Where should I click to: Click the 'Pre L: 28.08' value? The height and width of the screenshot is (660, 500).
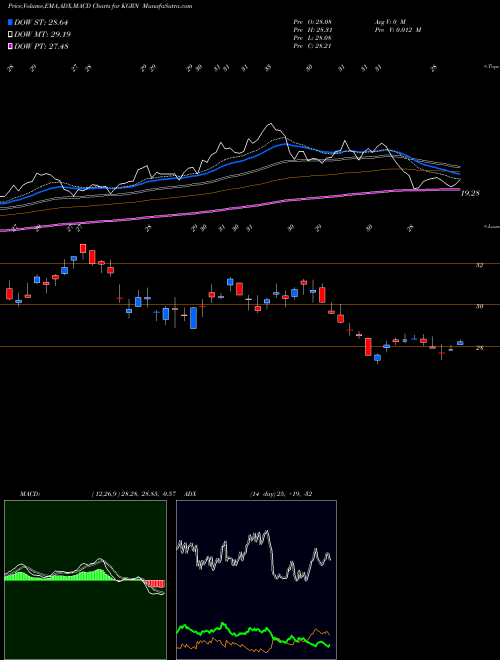pos(312,38)
